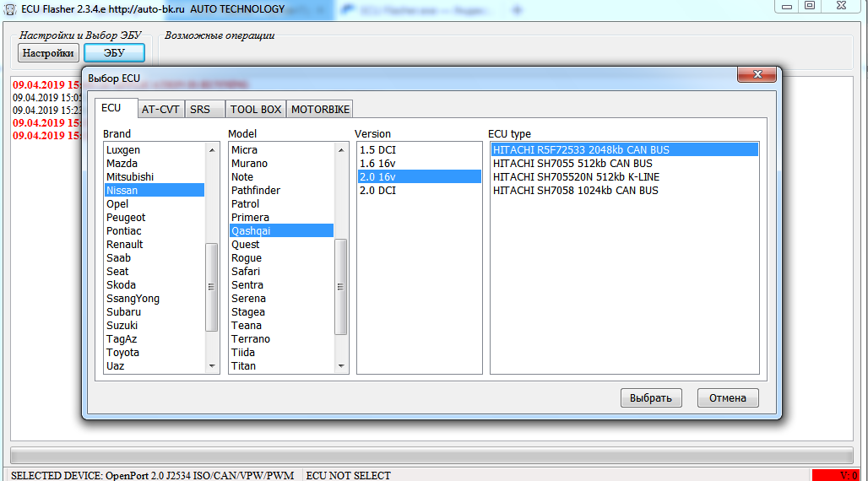
Task: Select Qashqai model
Action: [281, 231]
